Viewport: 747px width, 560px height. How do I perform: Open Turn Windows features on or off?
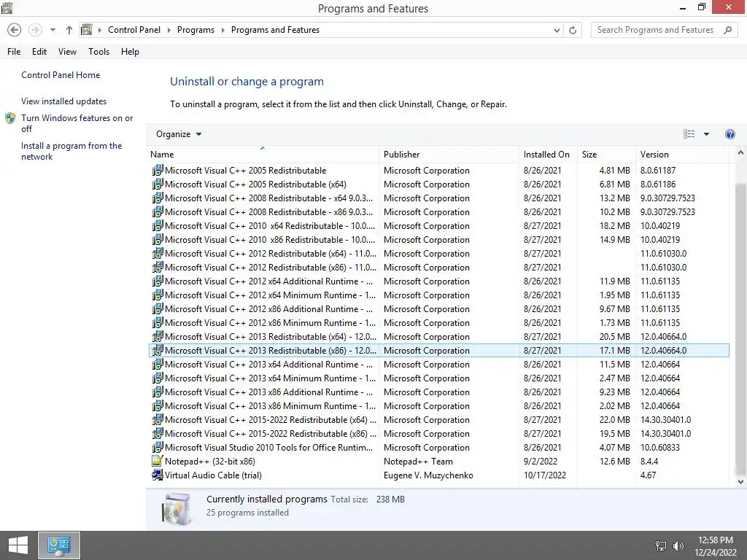[x=77, y=122]
